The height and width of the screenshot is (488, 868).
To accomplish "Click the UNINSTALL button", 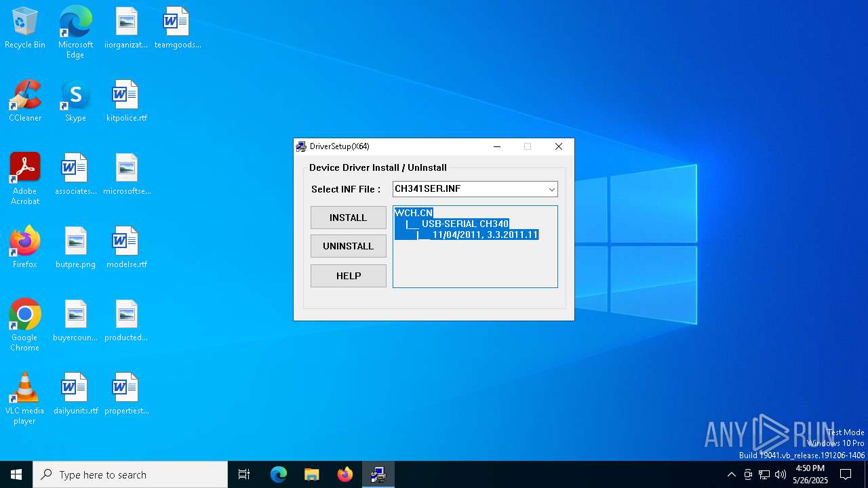I will click(x=349, y=246).
